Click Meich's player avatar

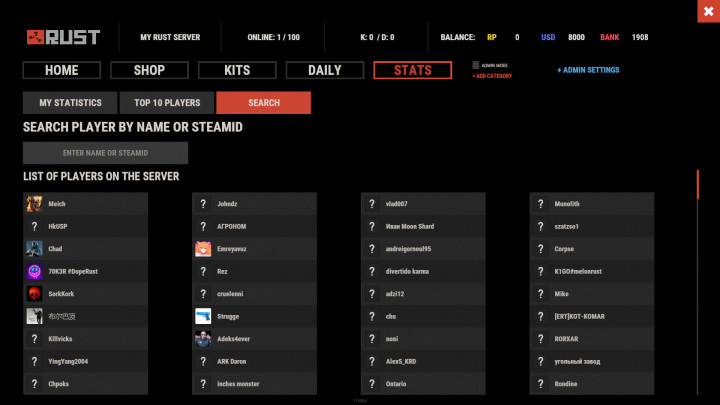[34, 203]
